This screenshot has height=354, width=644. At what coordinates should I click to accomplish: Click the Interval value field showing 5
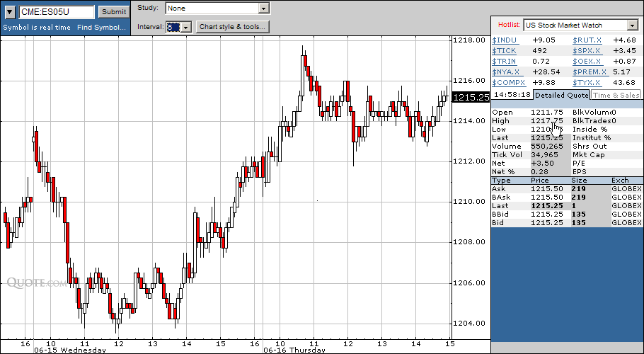point(173,28)
